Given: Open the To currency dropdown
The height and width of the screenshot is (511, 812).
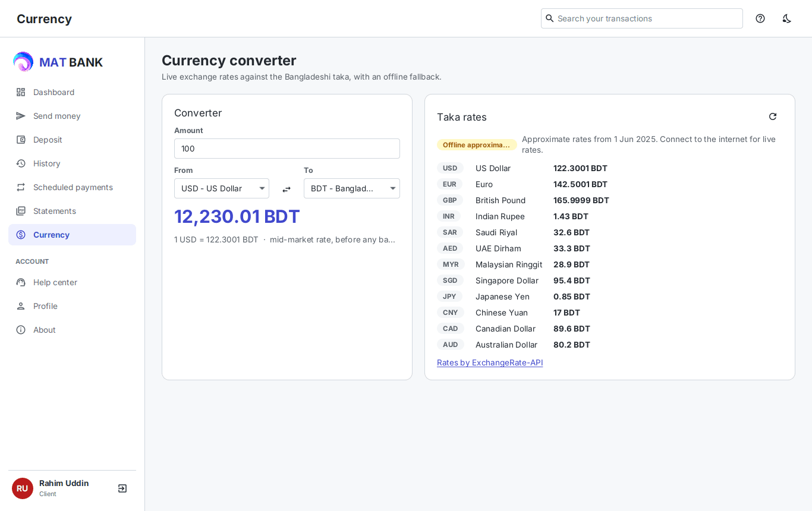Looking at the screenshot, I should point(352,188).
